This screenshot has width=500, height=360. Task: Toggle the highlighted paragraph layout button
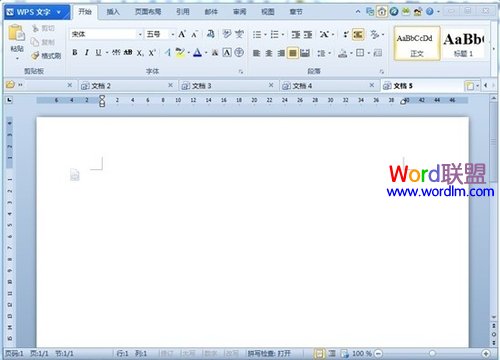(358, 34)
